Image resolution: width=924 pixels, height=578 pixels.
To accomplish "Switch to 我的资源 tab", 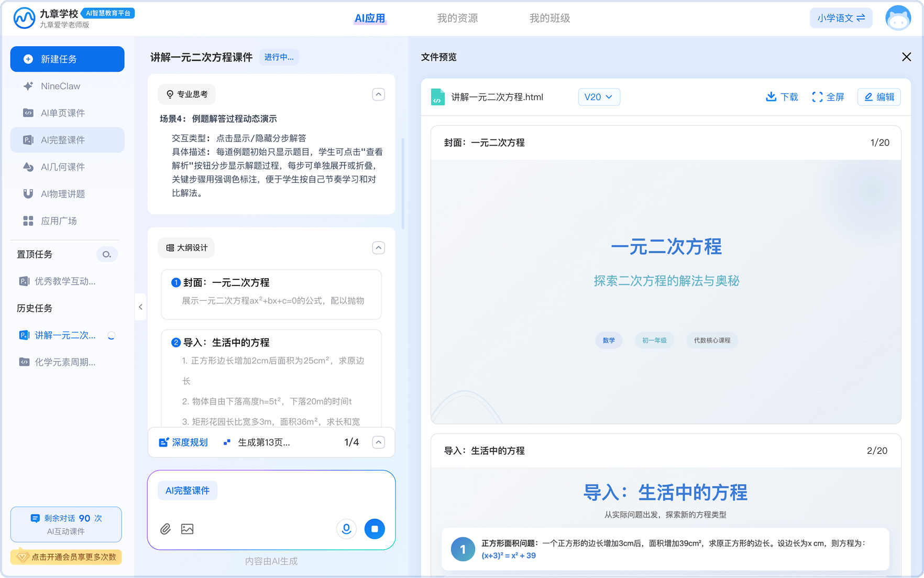I will tap(457, 18).
